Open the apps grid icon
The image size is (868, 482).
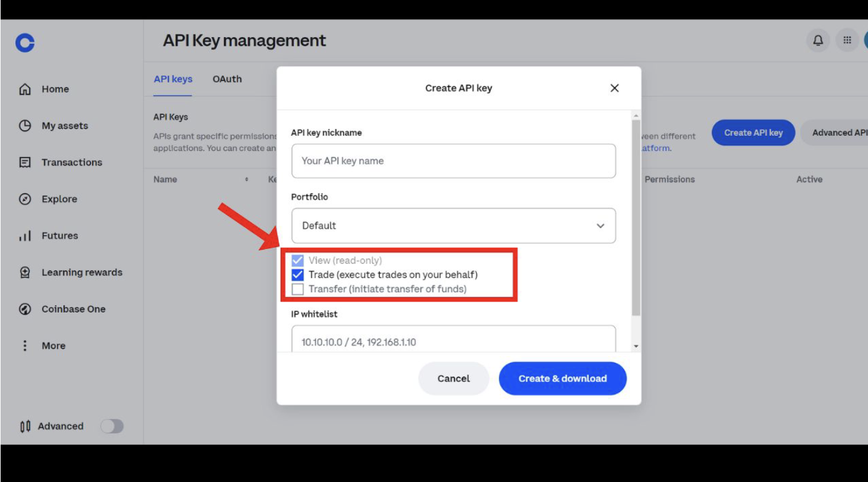pos(848,41)
